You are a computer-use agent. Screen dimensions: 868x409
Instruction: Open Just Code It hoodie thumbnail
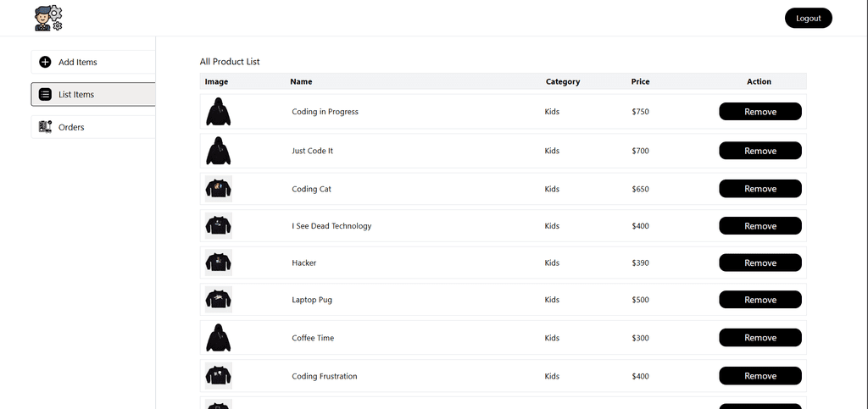219,151
